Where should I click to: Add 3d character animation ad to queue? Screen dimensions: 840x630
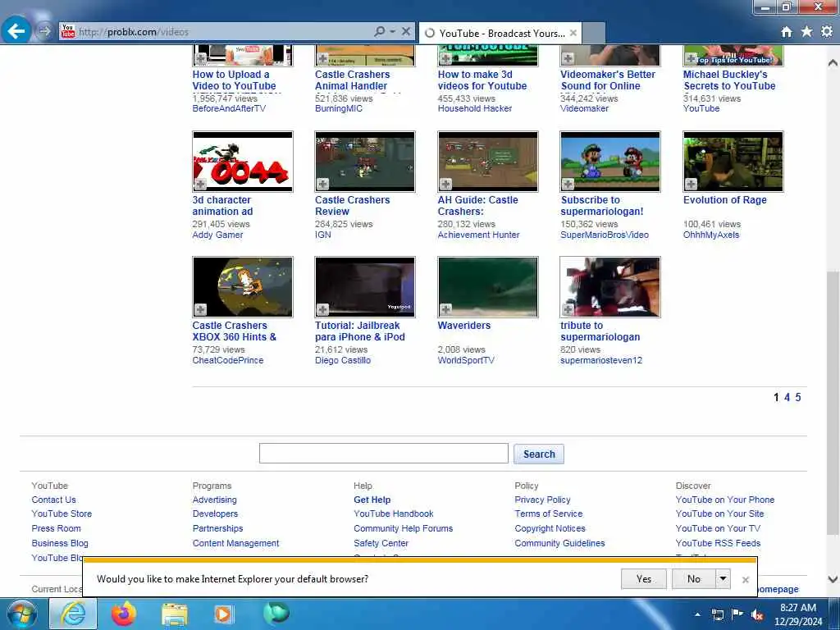[x=200, y=184]
